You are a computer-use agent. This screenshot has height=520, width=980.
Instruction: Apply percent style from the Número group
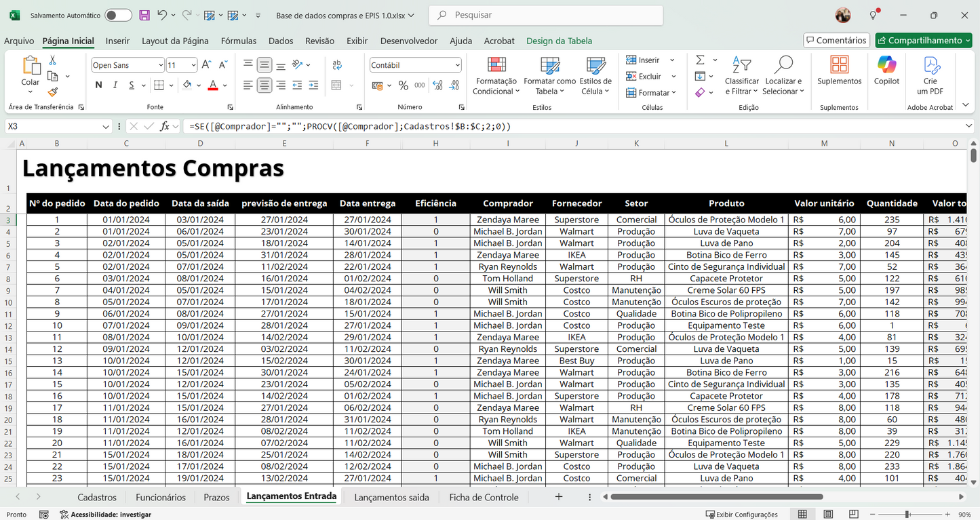403,85
